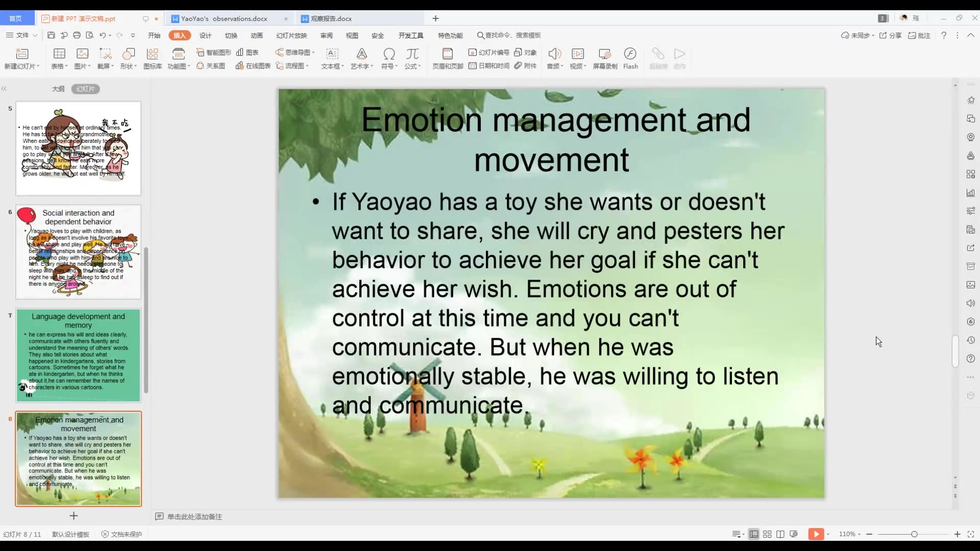Switch to reading view icon
Screen dimensions: 980x551
click(x=780, y=534)
